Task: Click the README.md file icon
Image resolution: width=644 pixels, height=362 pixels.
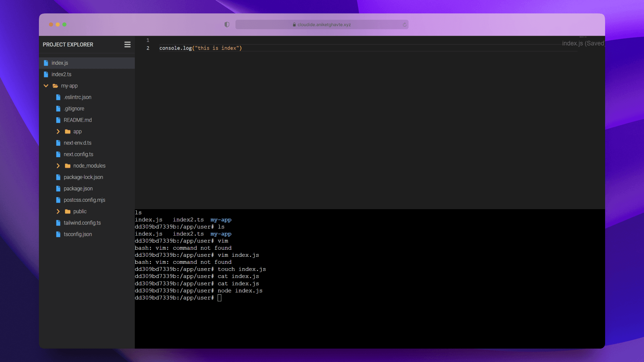Action: 58,120
